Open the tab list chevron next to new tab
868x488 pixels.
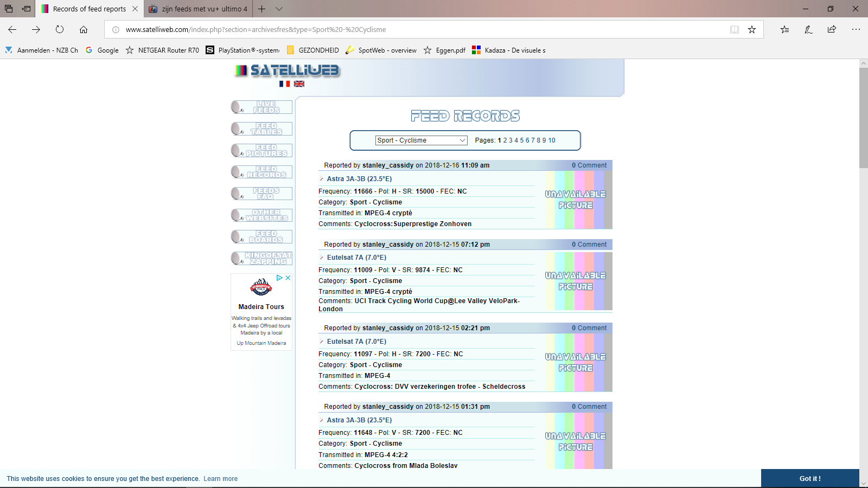coord(279,9)
